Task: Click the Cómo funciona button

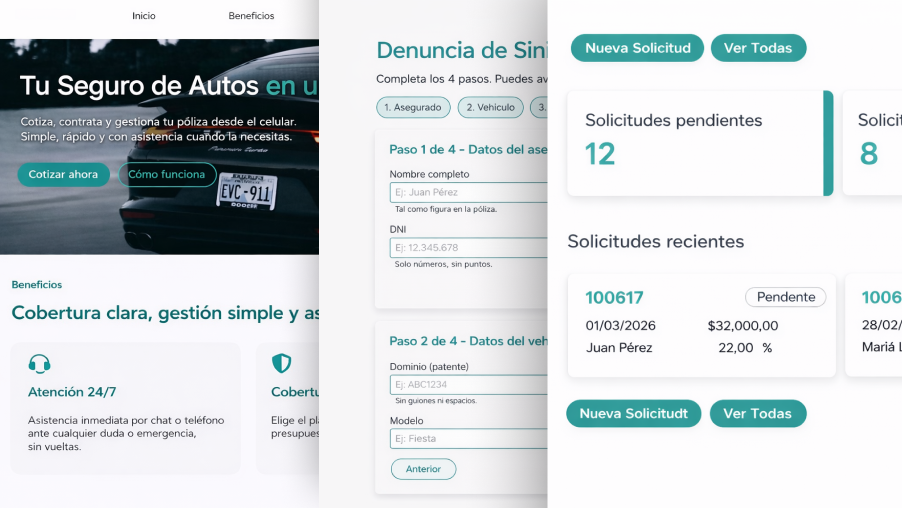Action: tap(167, 175)
